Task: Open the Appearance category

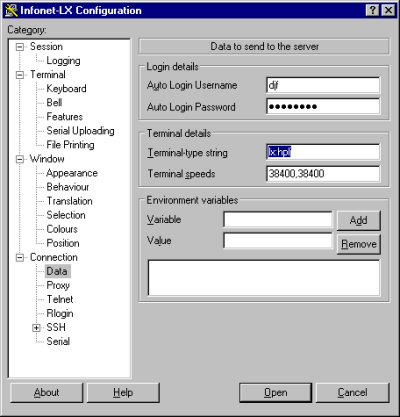Action: pyautogui.click(x=72, y=173)
